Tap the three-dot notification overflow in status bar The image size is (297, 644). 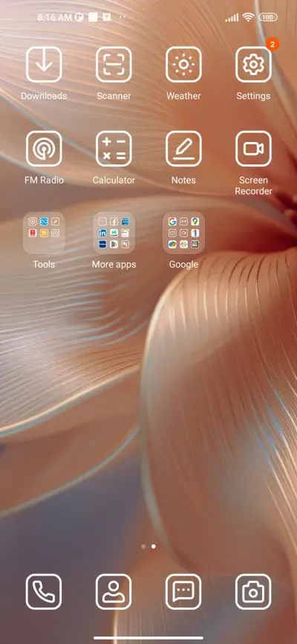point(123,17)
